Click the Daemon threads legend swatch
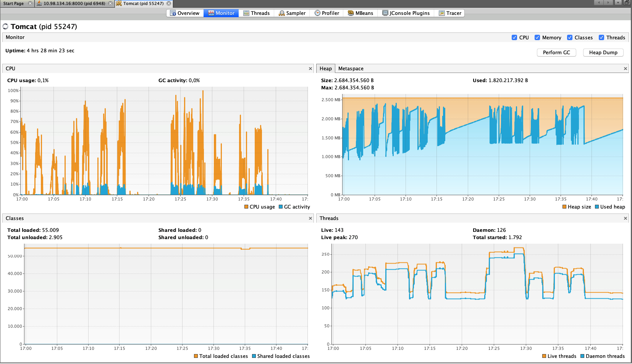The height and width of the screenshot is (364, 632). click(582, 356)
